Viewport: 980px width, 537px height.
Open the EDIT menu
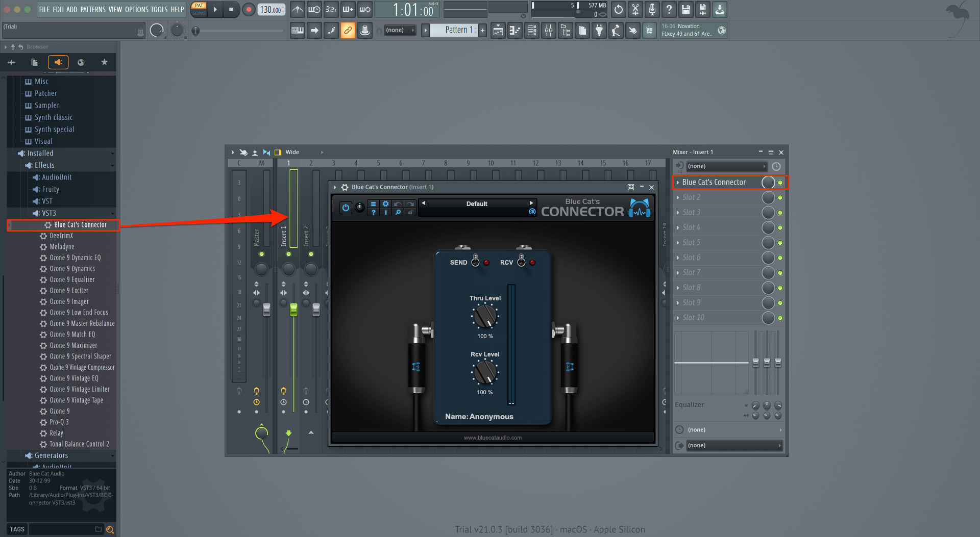[x=58, y=10]
